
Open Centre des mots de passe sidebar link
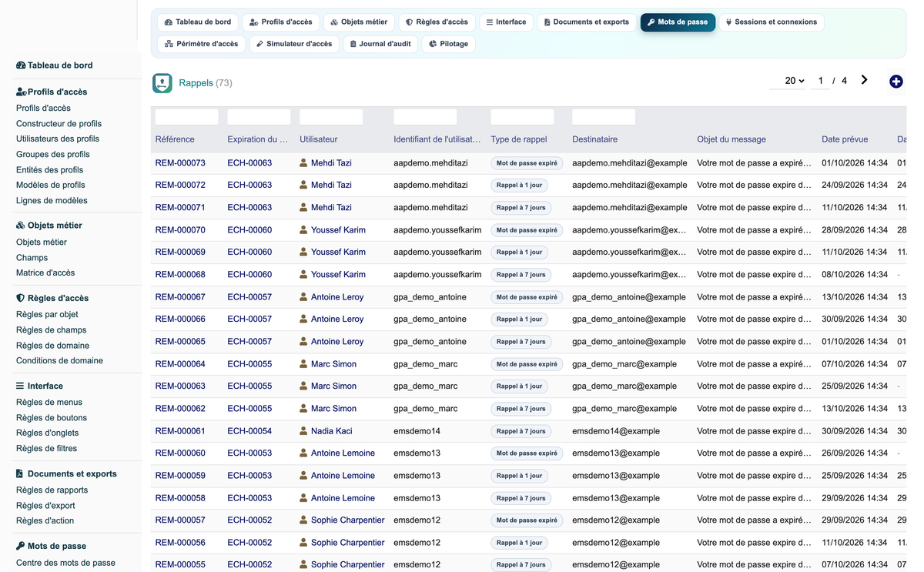[65, 563]
